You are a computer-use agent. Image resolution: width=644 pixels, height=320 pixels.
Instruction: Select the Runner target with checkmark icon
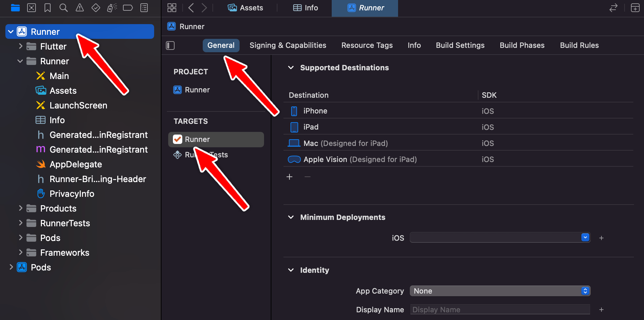pos(216,139)
